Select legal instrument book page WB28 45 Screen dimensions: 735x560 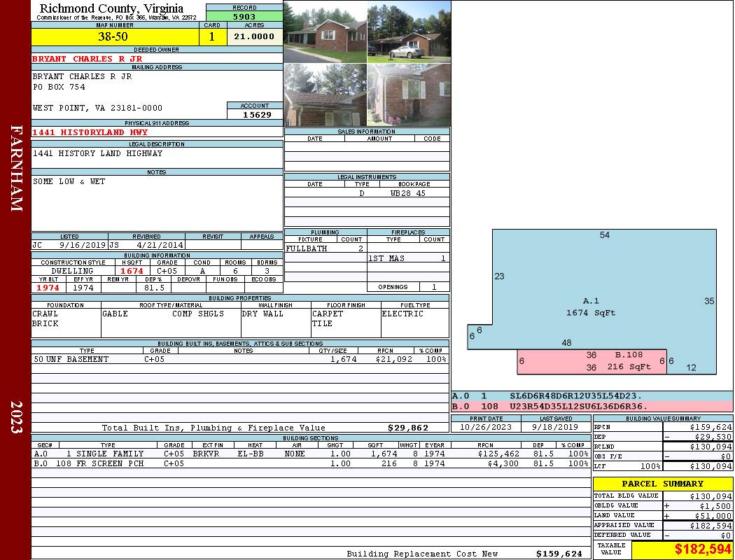click(x=408, y=193)
